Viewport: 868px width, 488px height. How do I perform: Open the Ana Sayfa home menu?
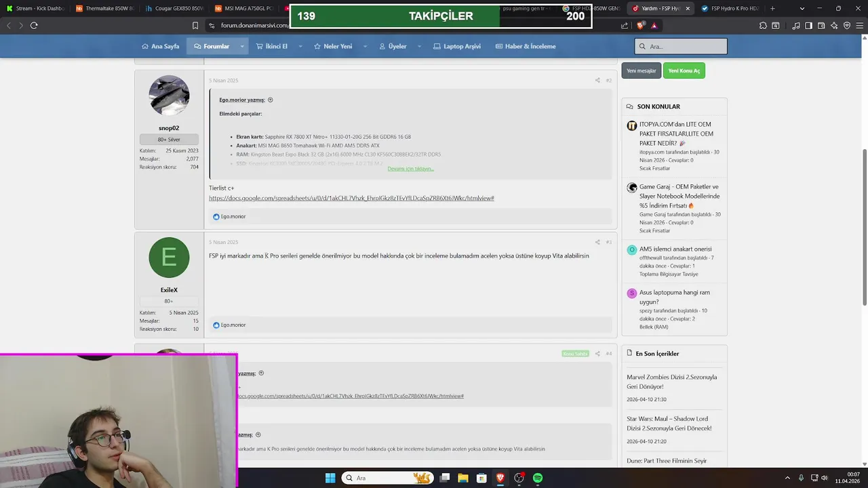161,46
